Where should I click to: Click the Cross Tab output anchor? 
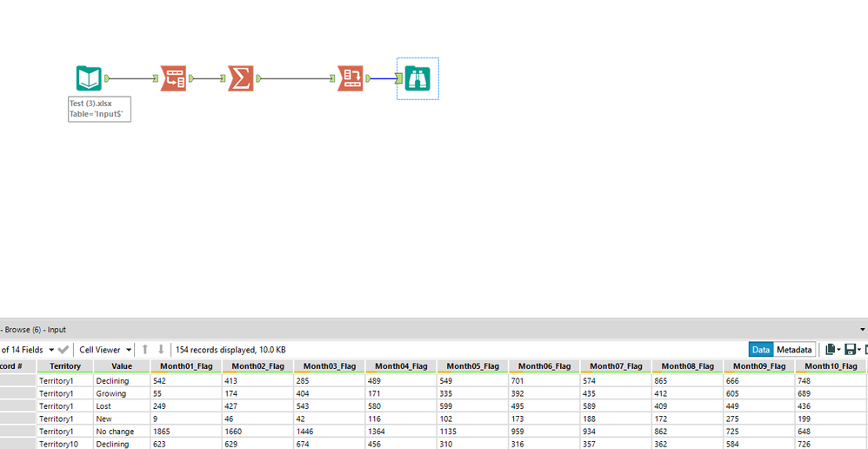[x=368, y=78]
